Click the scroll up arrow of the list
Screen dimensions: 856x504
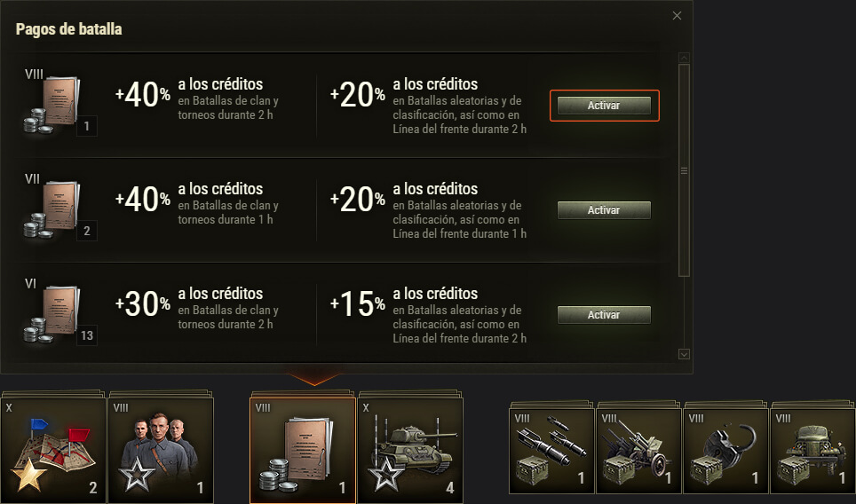684,58
